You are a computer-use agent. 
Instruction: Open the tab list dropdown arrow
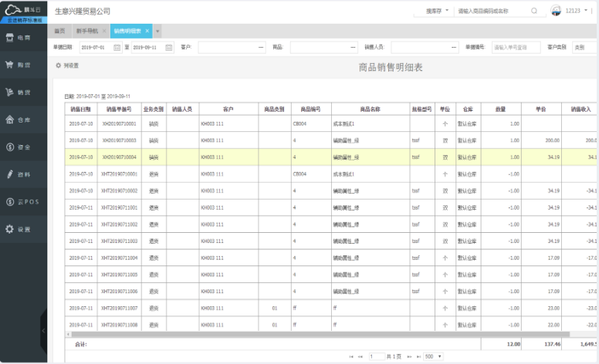157,31
